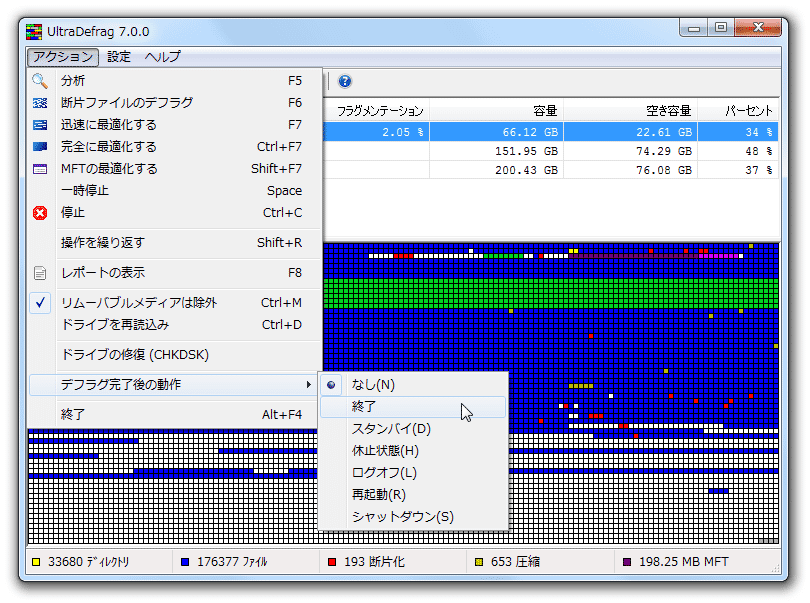Viewport: 810px width, 603px height.
Task: Select the drive row with 200.43 GB
Action: tap(551, 171)
